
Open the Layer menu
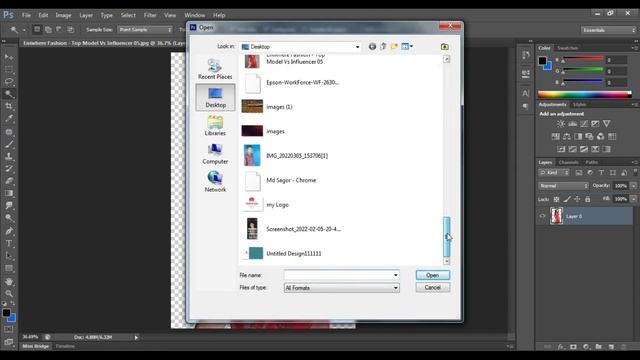pos(86,15)
